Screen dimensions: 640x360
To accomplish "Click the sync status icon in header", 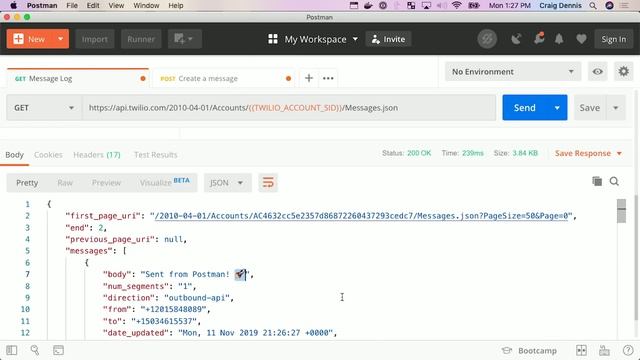I will pos(487,39).
